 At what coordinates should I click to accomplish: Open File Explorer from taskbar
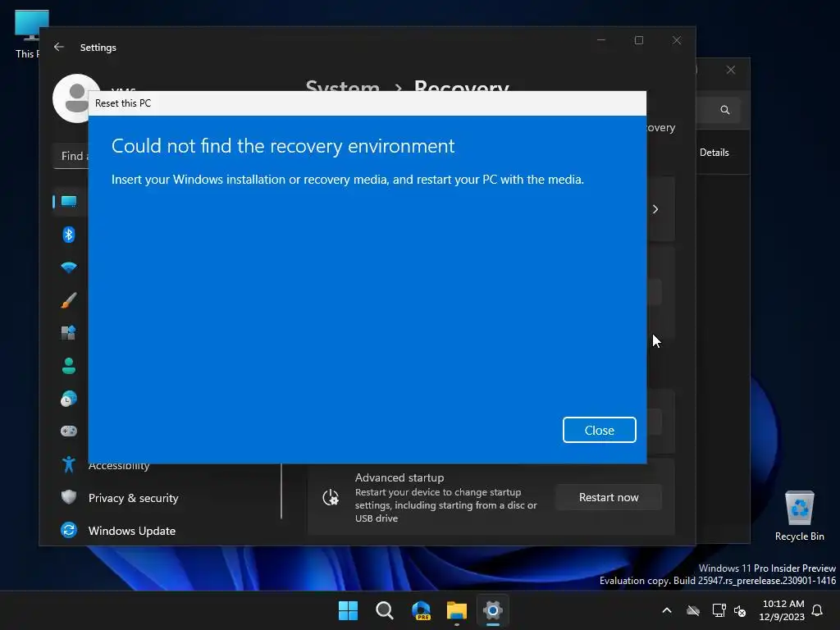click(x=457, y=610)
